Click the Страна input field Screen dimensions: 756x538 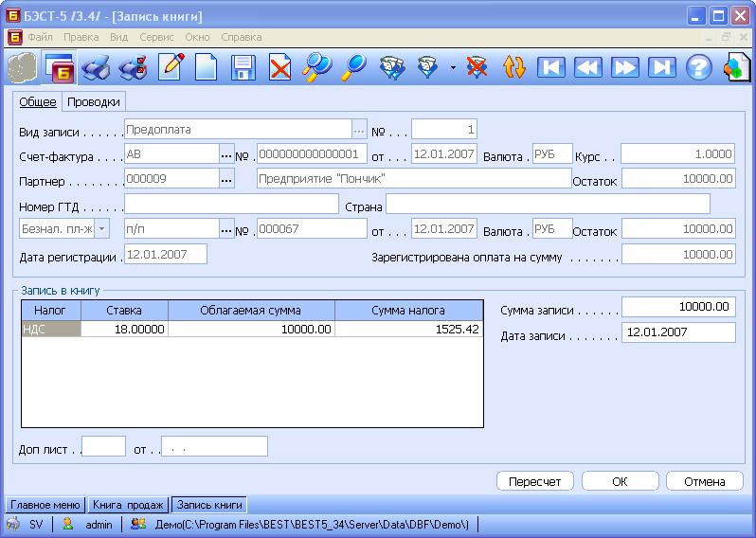coord(548,204)
